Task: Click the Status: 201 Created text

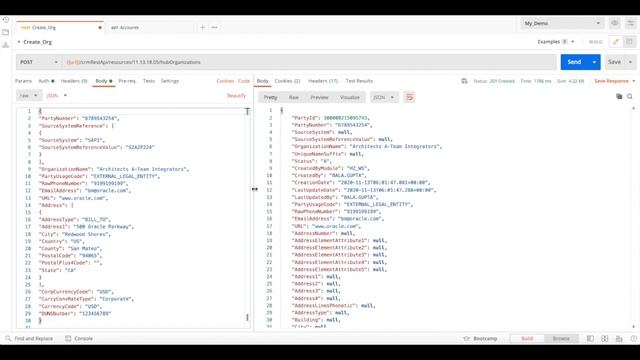Action: coord(494,81)
